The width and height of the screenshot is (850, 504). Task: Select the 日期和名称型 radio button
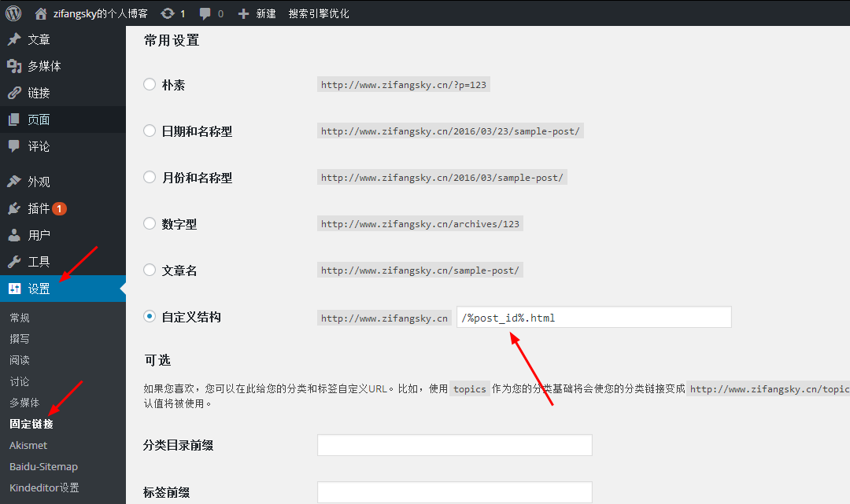pos(149,131)
